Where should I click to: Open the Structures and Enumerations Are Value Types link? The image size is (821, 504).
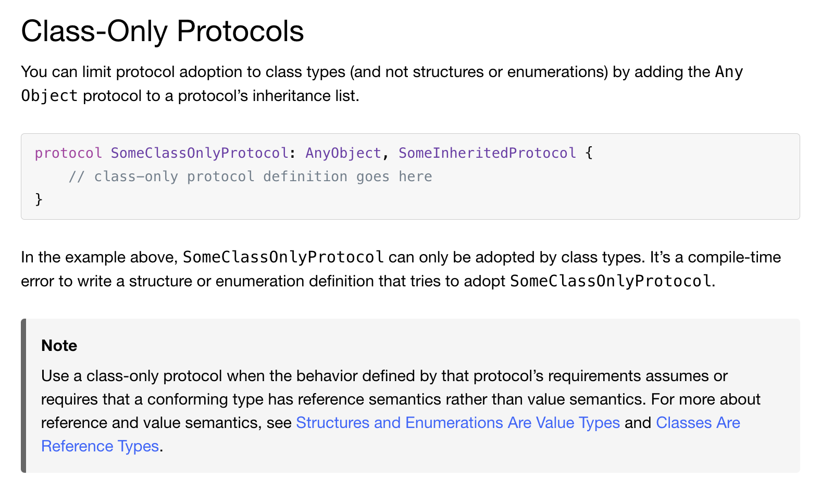click(x=457, y=423)
